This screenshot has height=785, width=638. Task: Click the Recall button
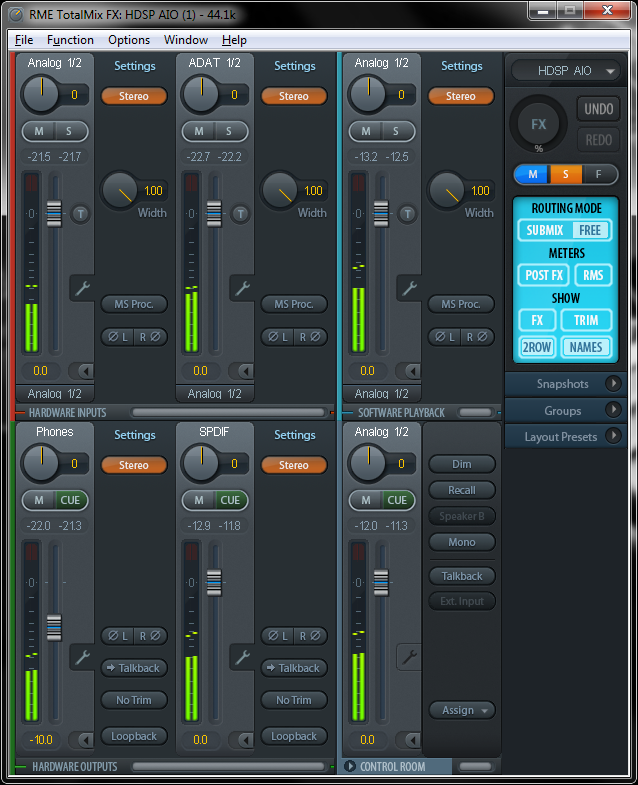click(x=462, y=490)
